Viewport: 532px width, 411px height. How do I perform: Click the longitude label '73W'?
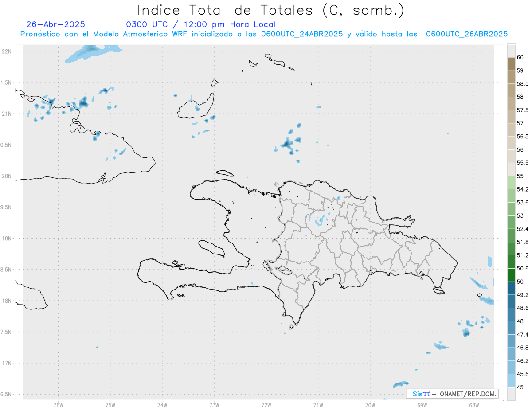click(x=214, y=405)
